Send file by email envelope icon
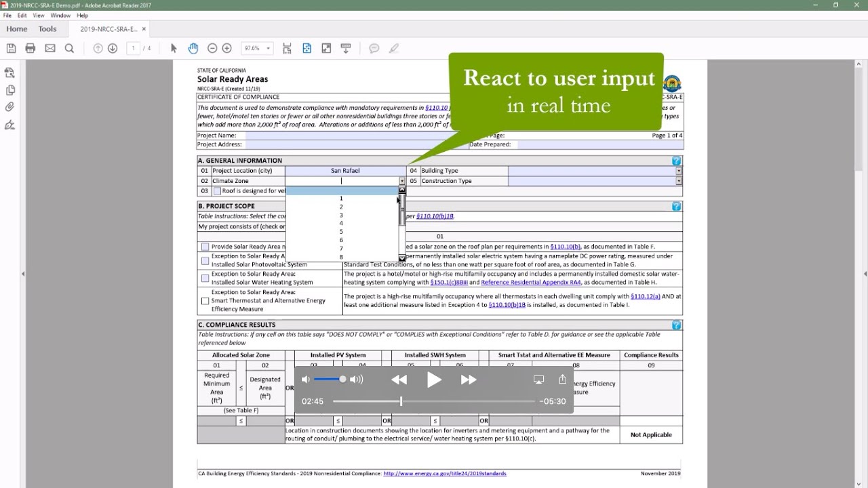 pos(50,48)
